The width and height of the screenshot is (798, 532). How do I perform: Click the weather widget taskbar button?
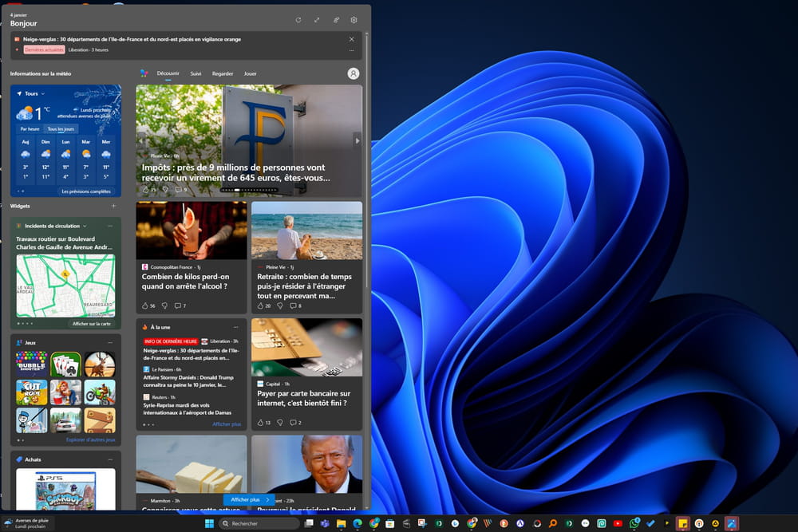(28, 523)
